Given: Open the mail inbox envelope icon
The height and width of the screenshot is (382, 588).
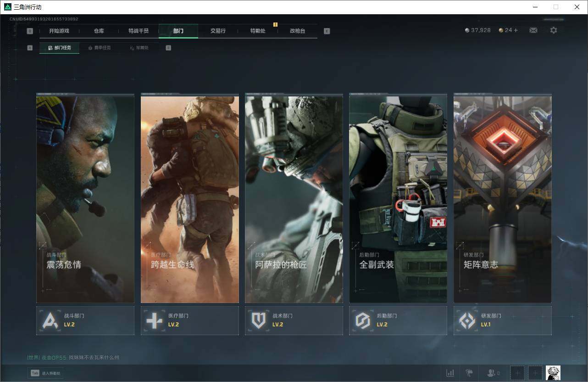Looking at the screenshot, I should coord(533,30).
